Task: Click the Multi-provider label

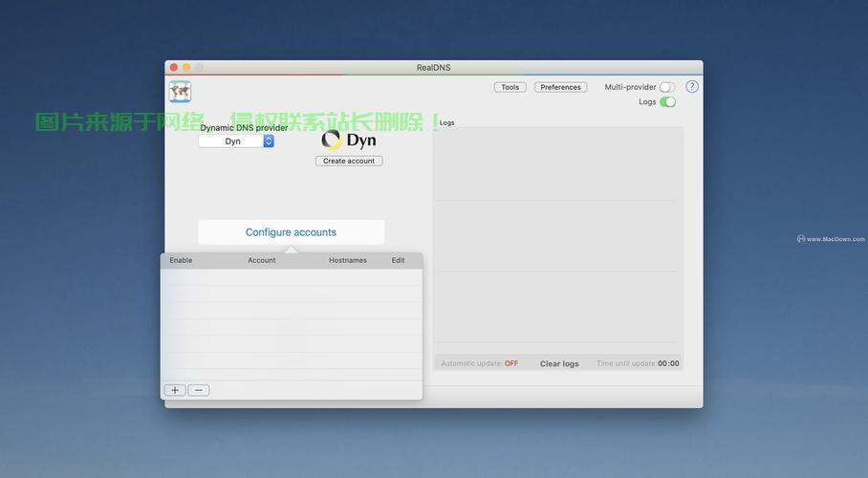Action: click(630, 87)
